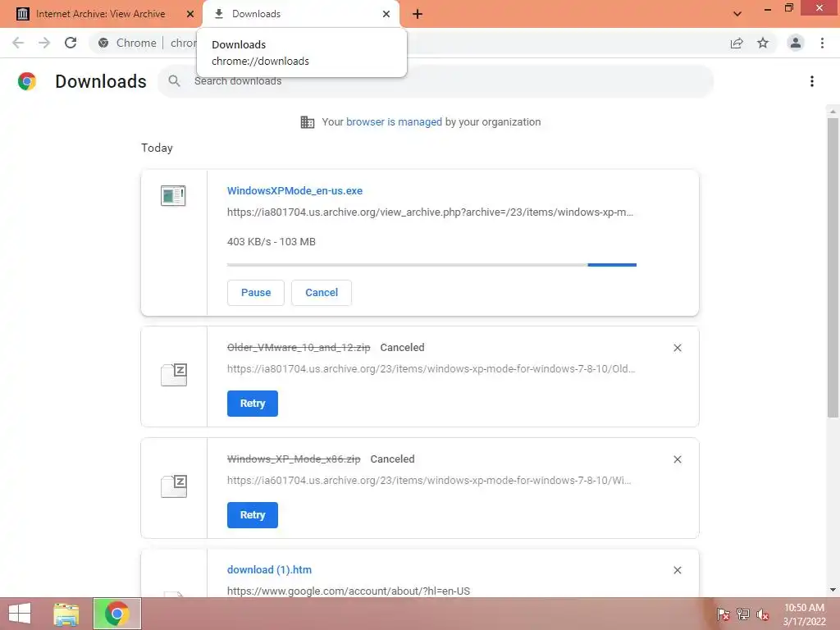This screenshot has width=840, height=630.
Task: Click the page vertical scrollbar thumb
Action: 833,268
